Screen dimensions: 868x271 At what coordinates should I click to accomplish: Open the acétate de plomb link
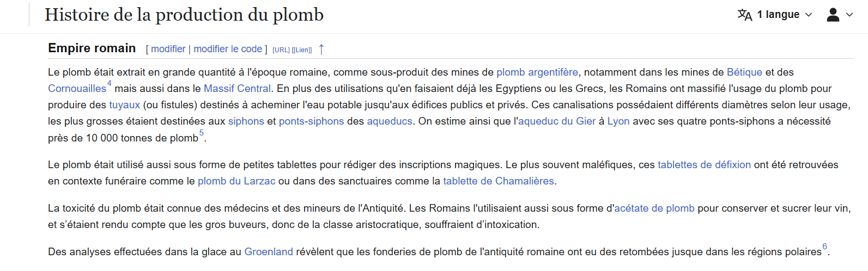click(x=654, y=208)
